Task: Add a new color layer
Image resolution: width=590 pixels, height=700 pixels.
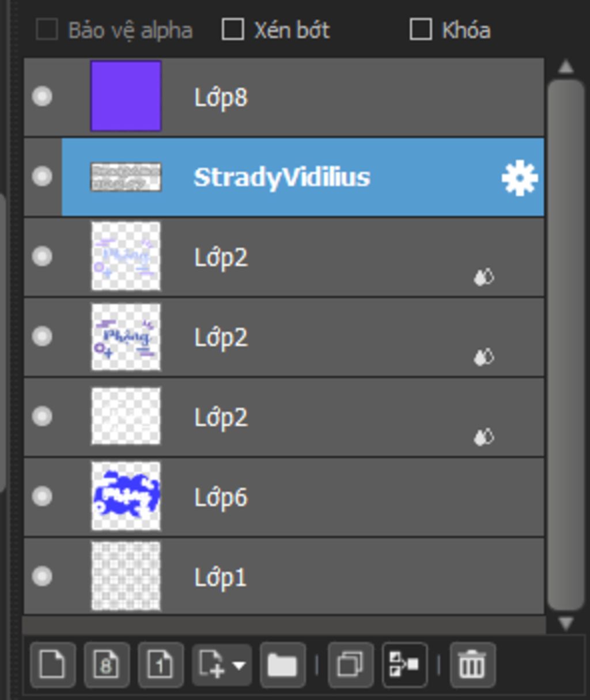Action: pos(52,665)
